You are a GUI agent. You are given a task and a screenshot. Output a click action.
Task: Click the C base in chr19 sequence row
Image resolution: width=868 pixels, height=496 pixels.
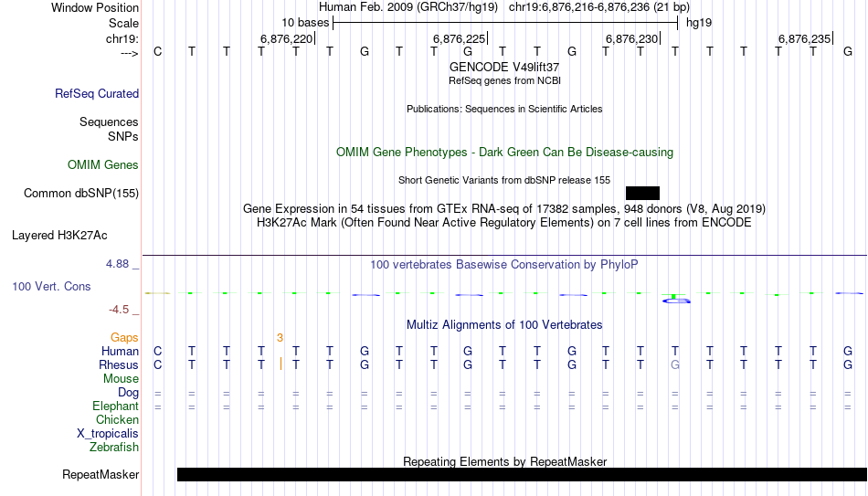[158, 52]
